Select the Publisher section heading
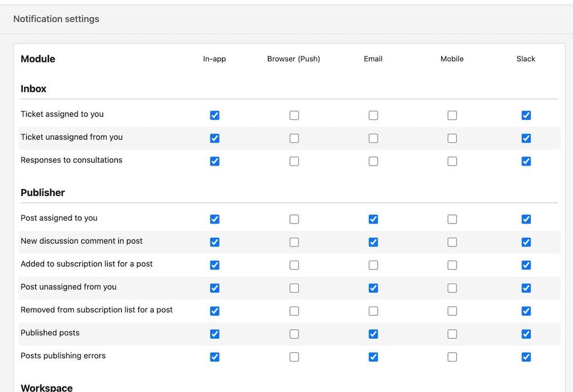Viewport: 573px width, 392px height. 43,193
